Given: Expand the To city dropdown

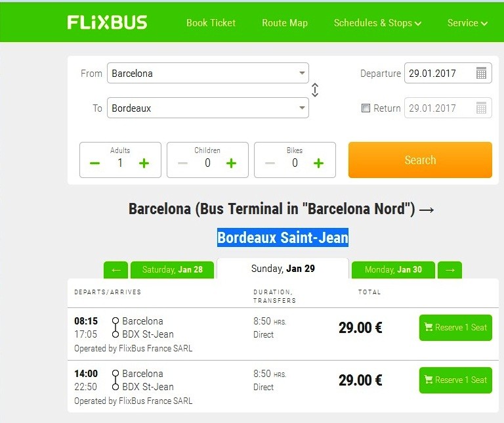Looking at the screenshot, I should (x=302, y=108).
